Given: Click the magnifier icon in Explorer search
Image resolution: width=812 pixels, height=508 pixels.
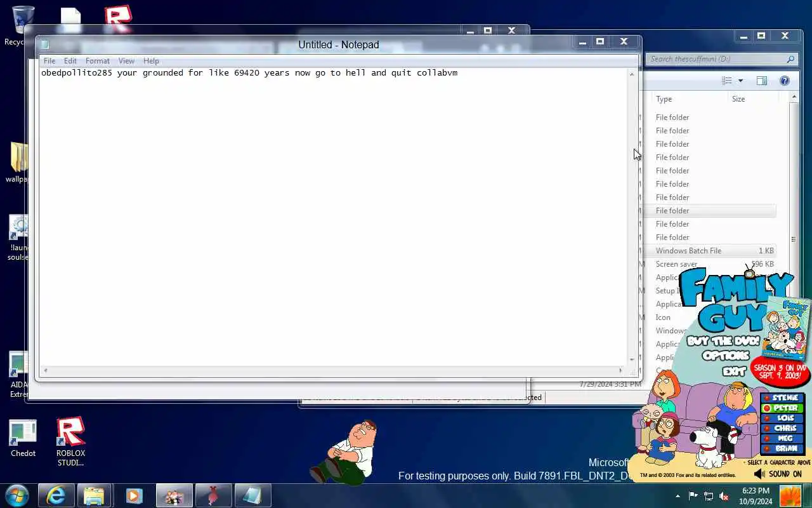Looking at the screenshot, I should [x=790, y=59].
